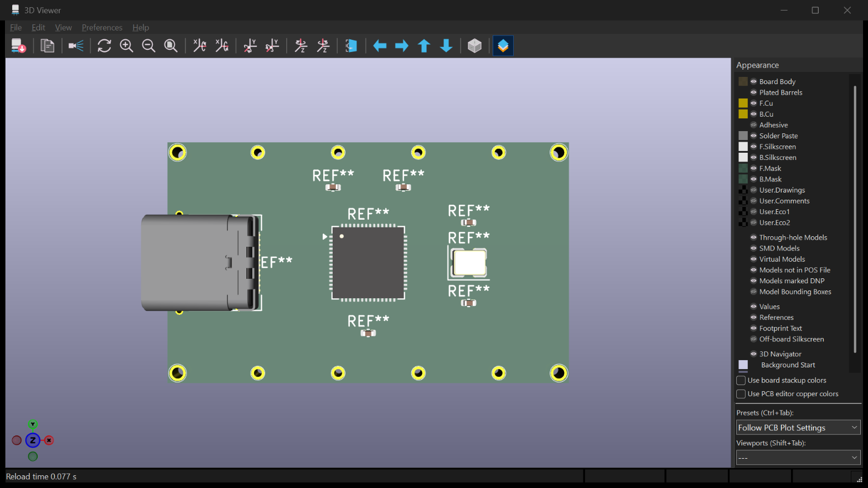The width and height of the screenshot is (868, 488).
Task: Click the Z axis in 3D navigator
Action: point(33,440)
